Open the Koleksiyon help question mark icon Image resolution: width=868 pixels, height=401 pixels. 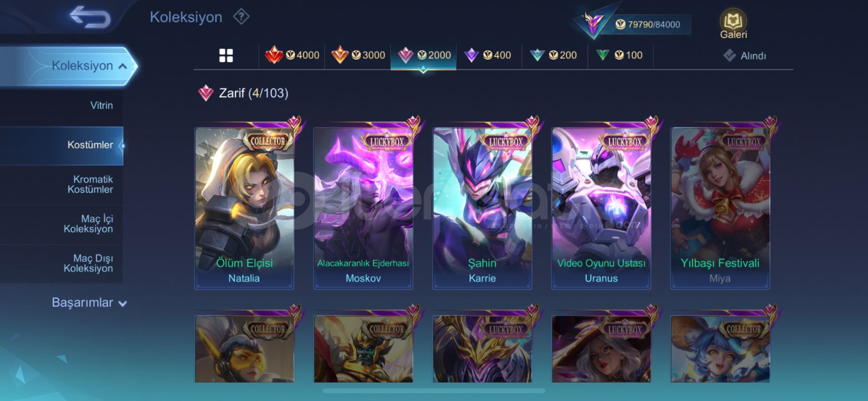pos(241,17)
